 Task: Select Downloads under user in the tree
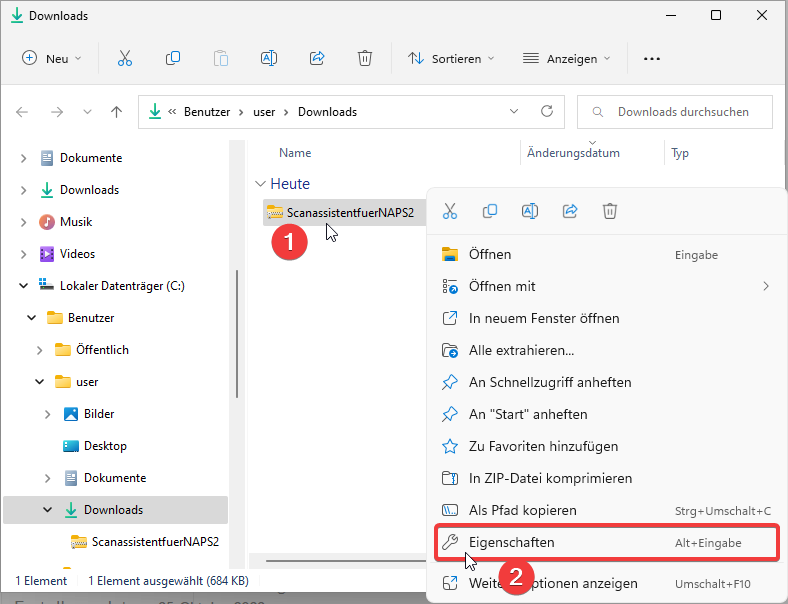(x=115, y=510)
